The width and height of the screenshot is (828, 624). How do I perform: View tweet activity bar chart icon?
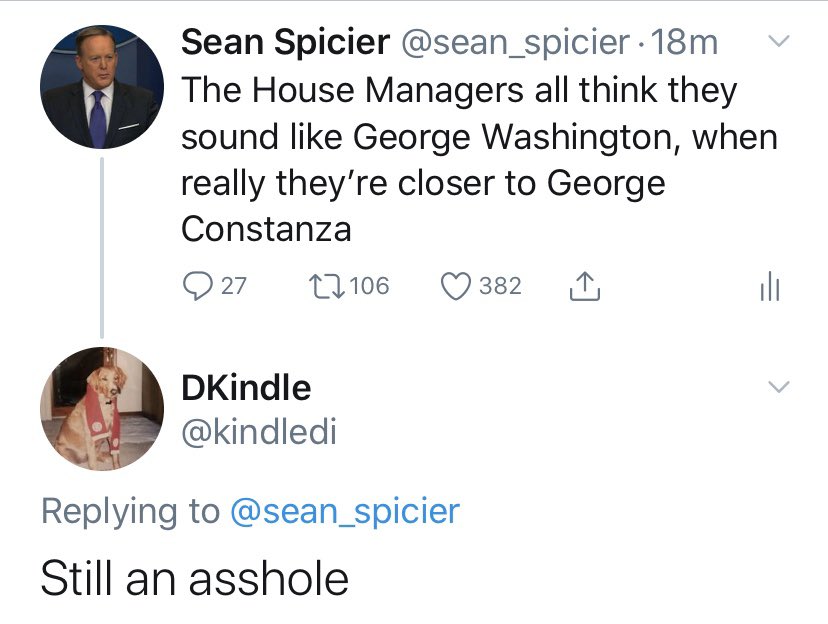(x=769, y=287)
